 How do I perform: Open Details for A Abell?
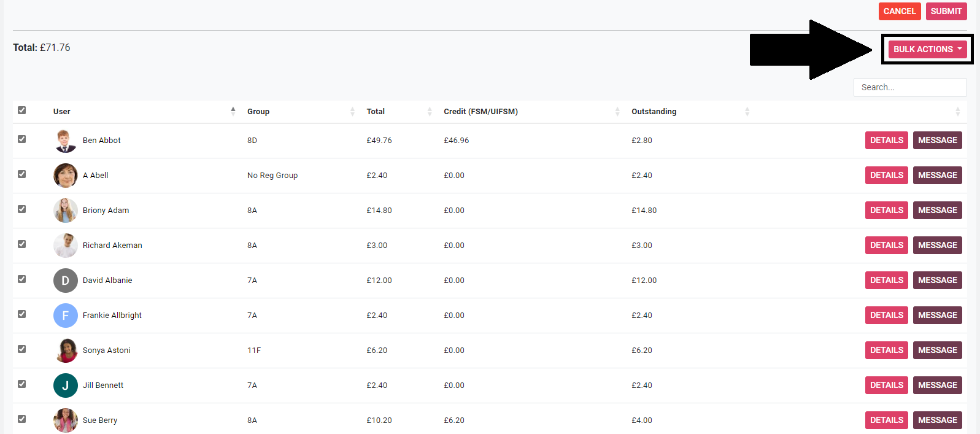tap(886, 176)
